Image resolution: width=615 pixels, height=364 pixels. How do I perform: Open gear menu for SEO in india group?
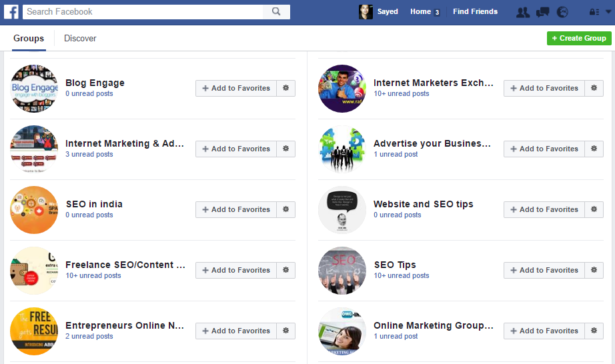pos(286,209)
